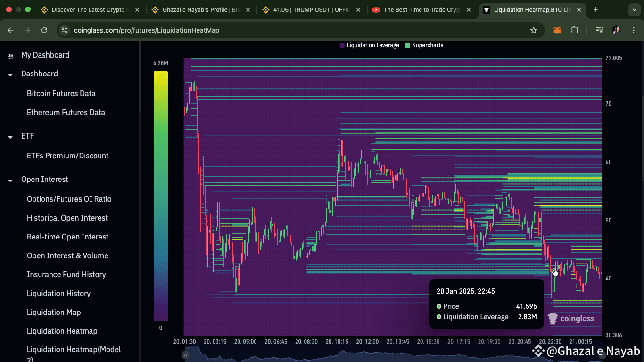This screenshot has width=644, height=362.
Task: Open the Liquidation Heatmap sidebar item
Action: click(x=62, y=331)
